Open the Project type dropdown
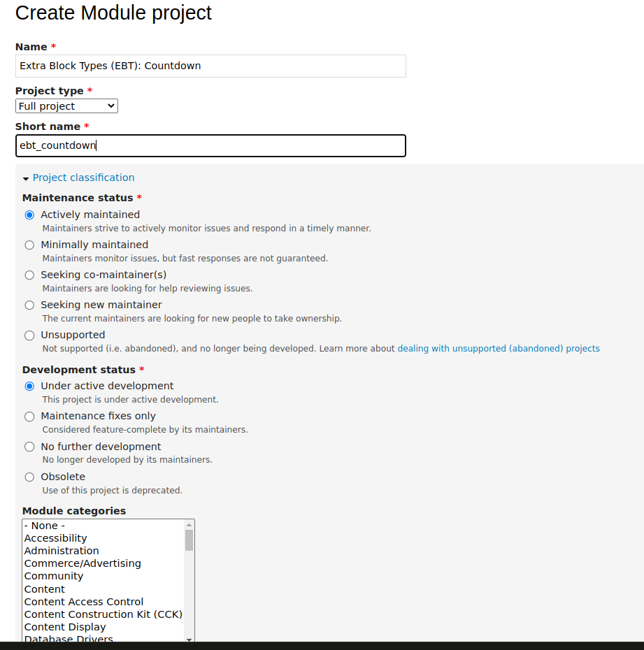This screenshot has height=650, width=644. [x=66, y=106]
